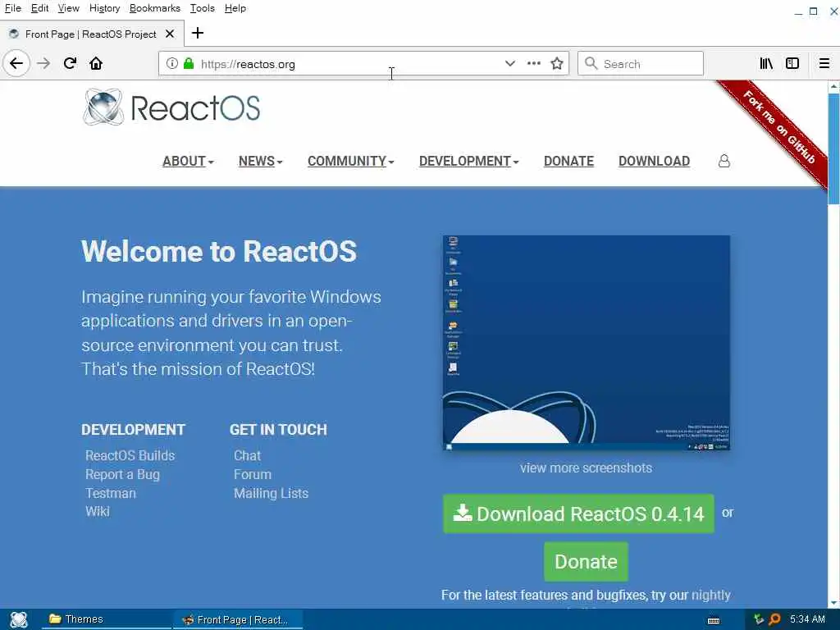Switch to Themes taskbar window
Screen dimensions: 840x630
pyautogui.click(x=106, y=619)
